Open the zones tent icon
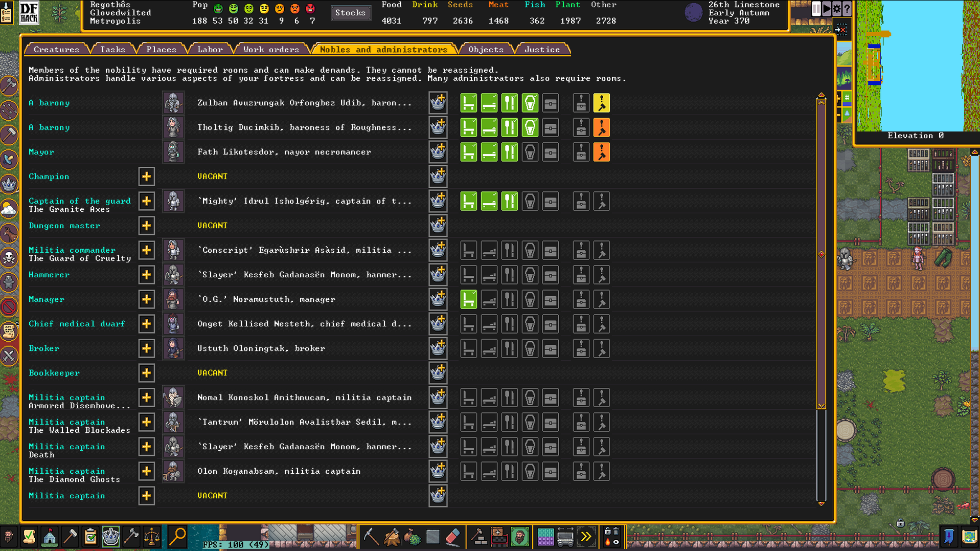The image size is (980, 551). pyautogui.click(x=50, y=537)
